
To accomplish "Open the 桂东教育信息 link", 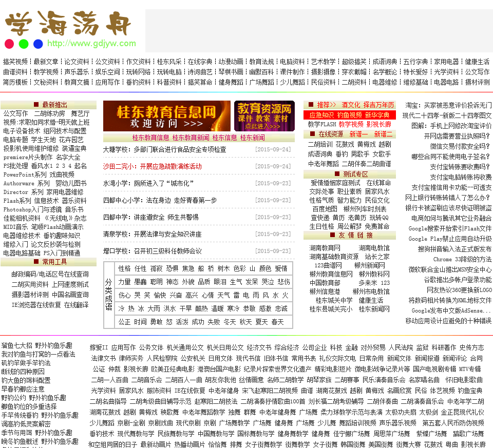I will (x=150, y=138).
